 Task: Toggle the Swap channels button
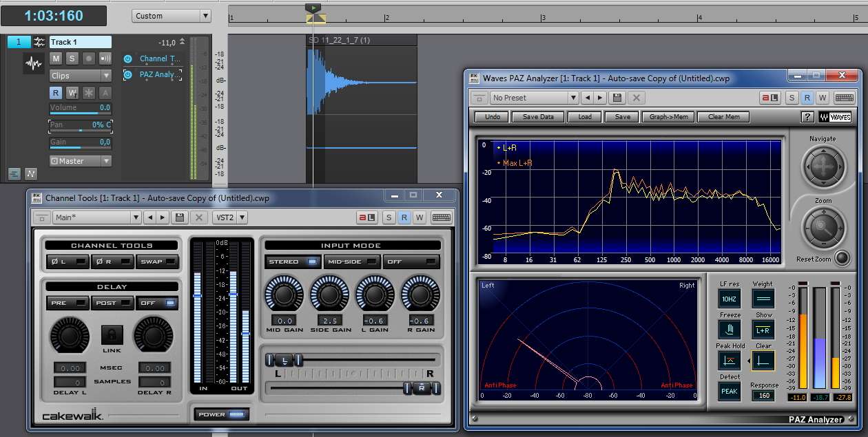tap(157, 262)
